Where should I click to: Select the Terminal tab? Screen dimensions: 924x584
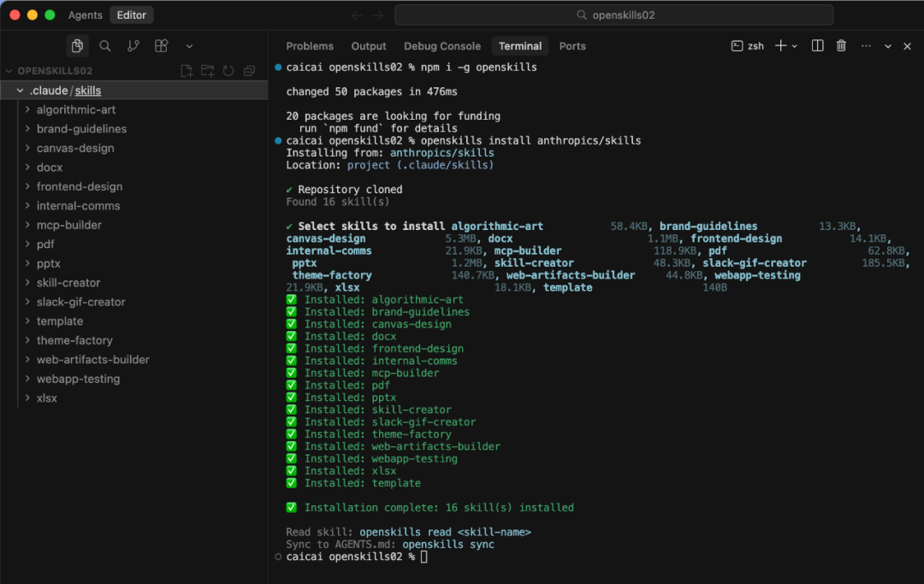(520, 46)
